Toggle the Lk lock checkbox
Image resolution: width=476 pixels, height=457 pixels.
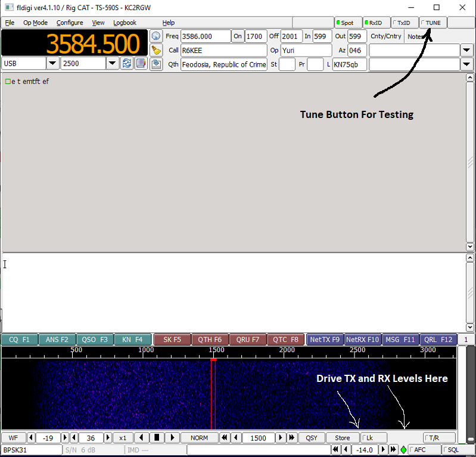pos(374,438)
